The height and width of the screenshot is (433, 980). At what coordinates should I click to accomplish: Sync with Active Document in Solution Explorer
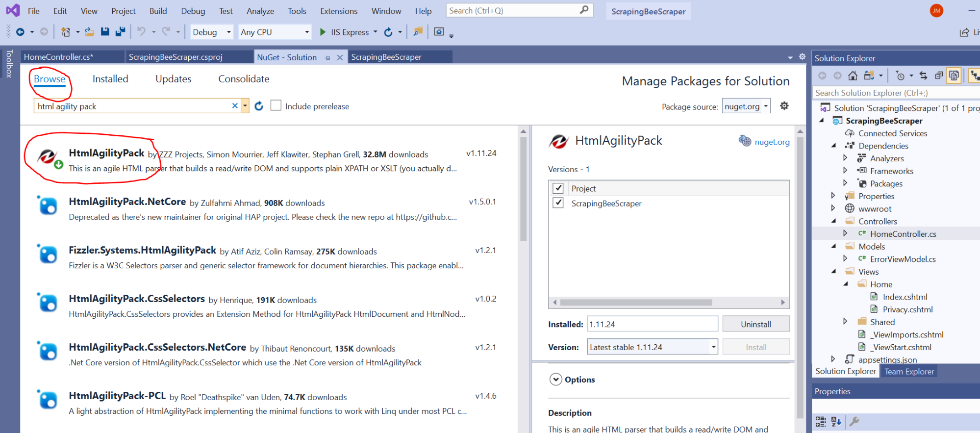tap(924, 76)
